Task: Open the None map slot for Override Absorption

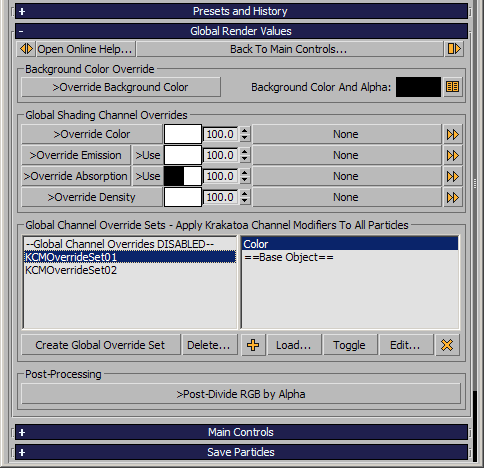Action: (x=347, y=176)
